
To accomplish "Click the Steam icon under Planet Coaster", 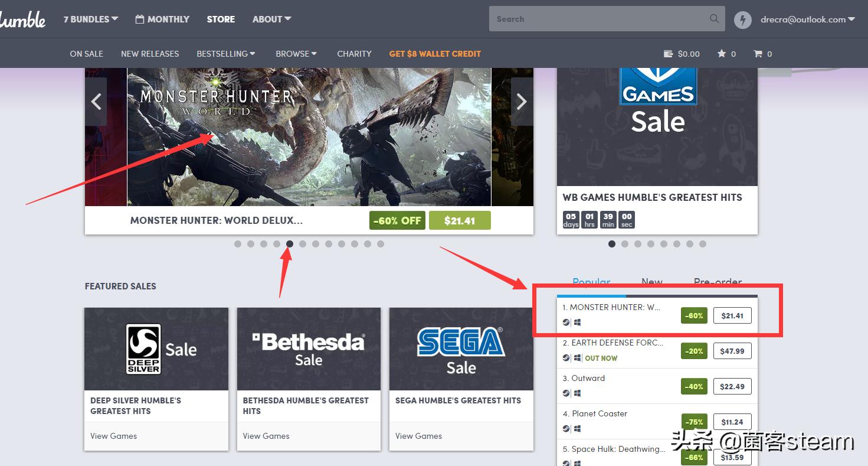I will 566,429.
